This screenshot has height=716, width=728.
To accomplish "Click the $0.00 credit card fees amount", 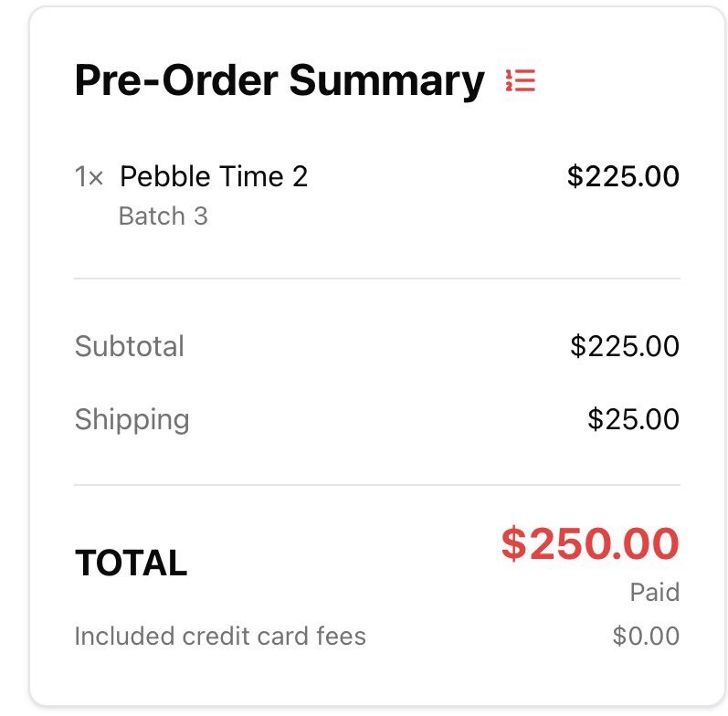I will point(646,636).
